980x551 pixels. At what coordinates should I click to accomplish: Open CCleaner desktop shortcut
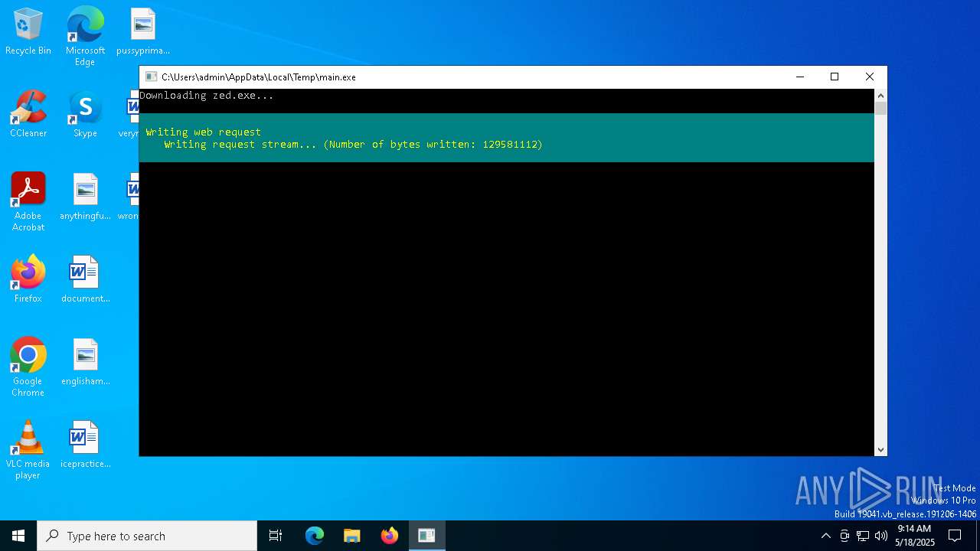click(x=28, y=115)
